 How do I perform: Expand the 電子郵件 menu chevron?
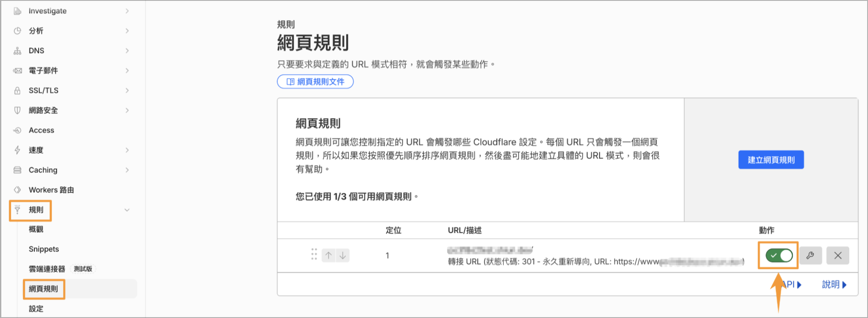coord(127,70)
